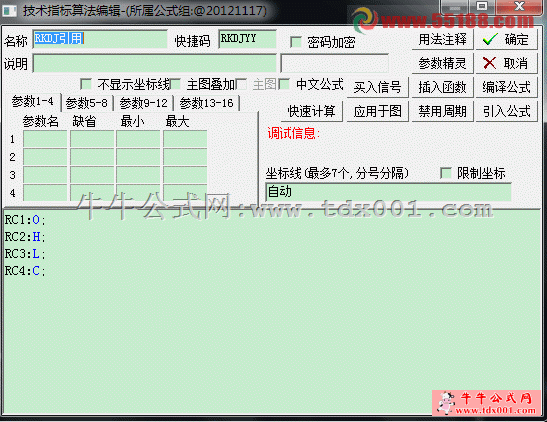Image resolution: width=547 pixels, height=422 pixels.
Task: Click the 确定 confirm button
Action: point(507,39)
